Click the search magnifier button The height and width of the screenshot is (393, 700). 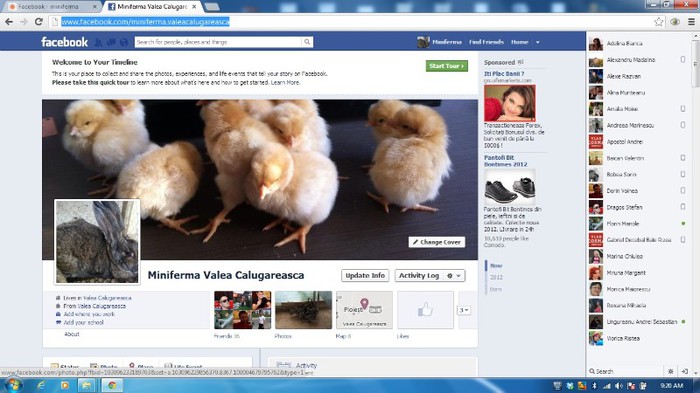coord(307,42)
